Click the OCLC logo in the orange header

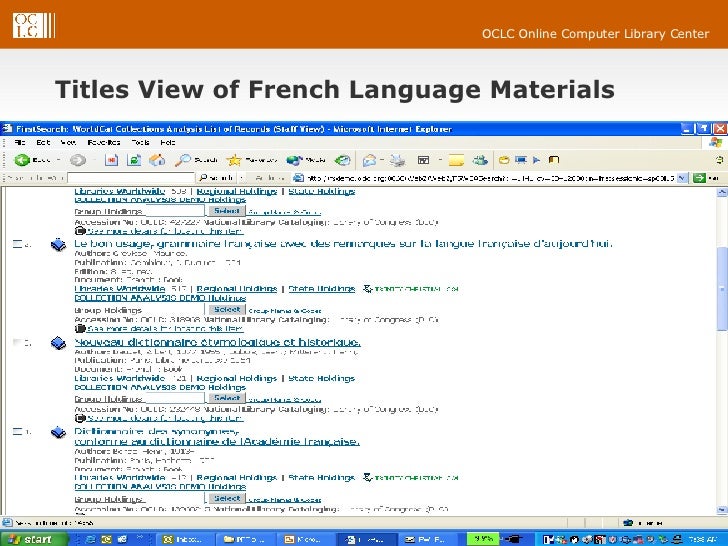(x=33, y=25)
